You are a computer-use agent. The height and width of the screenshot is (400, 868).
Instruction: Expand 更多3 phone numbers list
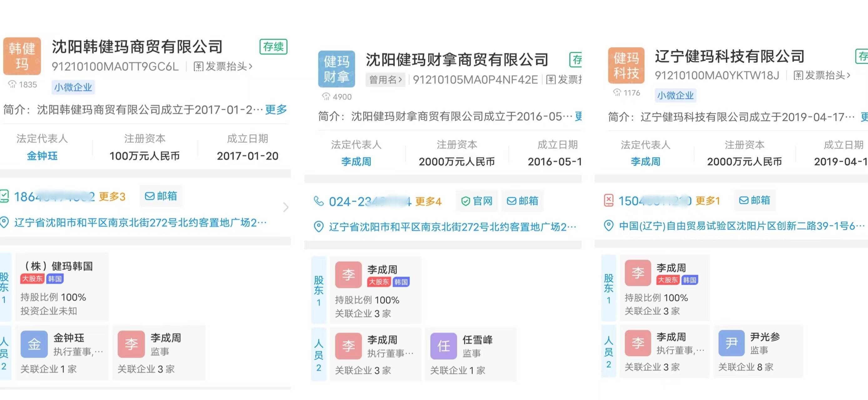pos(112,196)
